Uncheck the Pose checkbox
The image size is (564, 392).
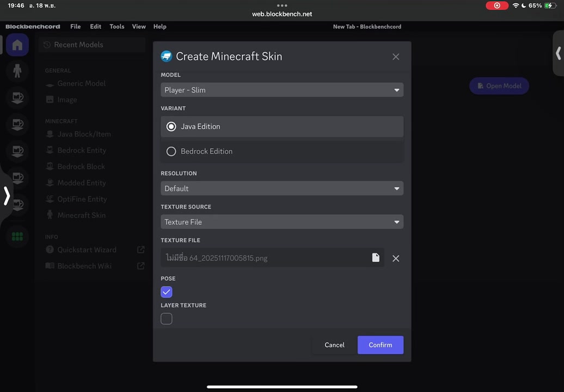(167, 292)
